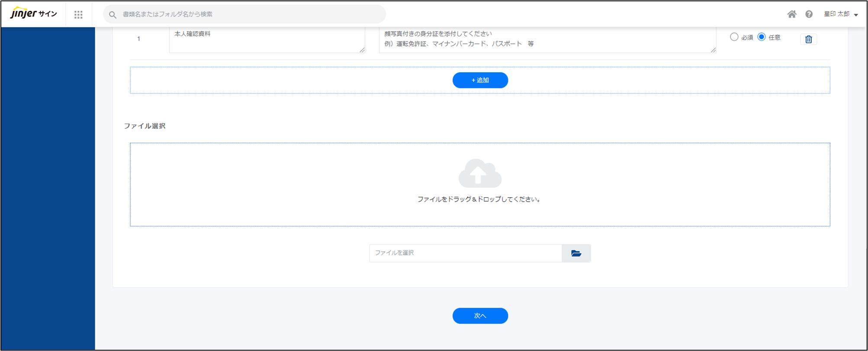Select the 必須 radio button
This screenshot has width=868, height=351.
(734, 37)
